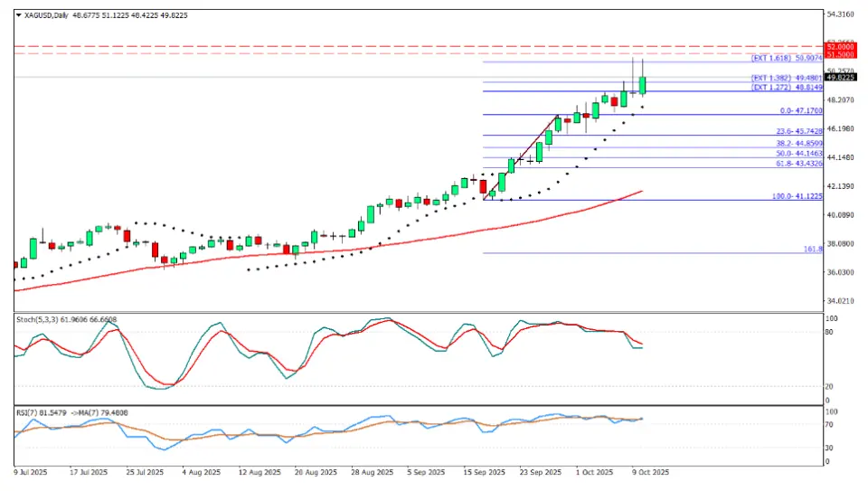Select the red 51.5000 price level tag
Screen dimensions: 868x491
click(x=841, y=54)
